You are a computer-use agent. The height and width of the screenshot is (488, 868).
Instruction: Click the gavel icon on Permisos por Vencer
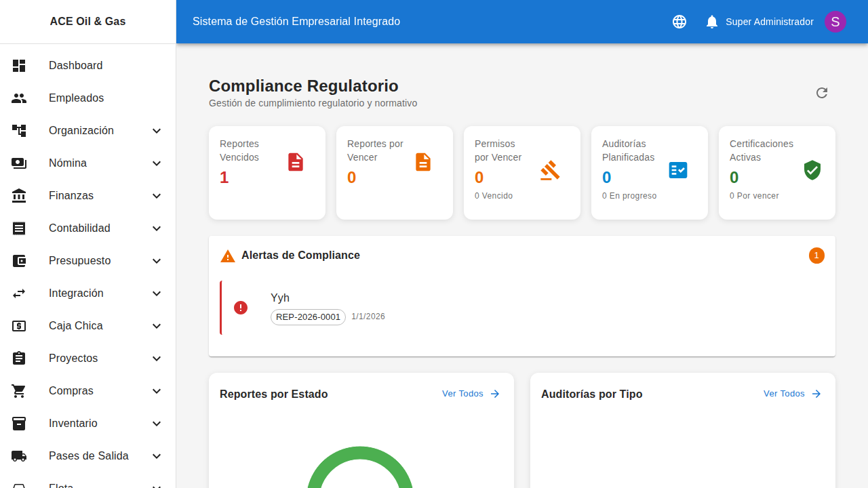coord(550,170)
